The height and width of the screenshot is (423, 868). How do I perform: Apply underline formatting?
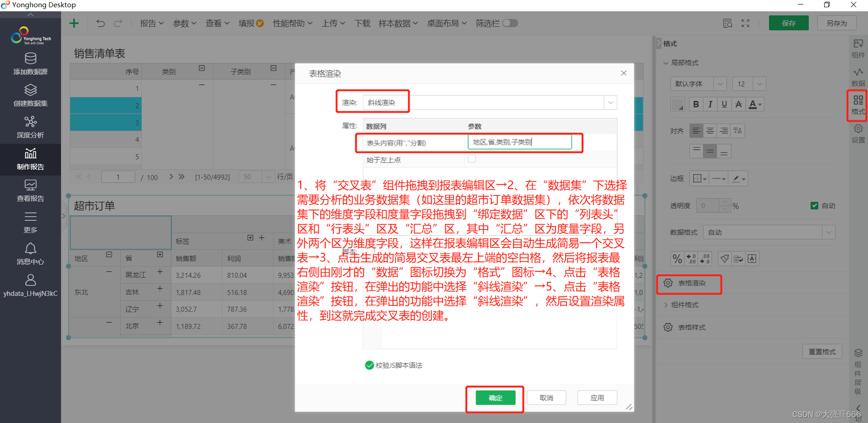tap(724, 105)
